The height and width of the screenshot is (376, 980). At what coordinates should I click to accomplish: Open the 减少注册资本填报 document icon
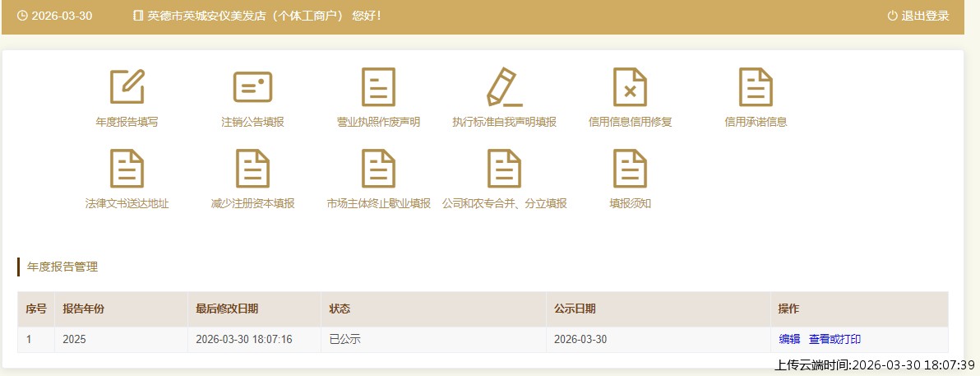(252, 169)
